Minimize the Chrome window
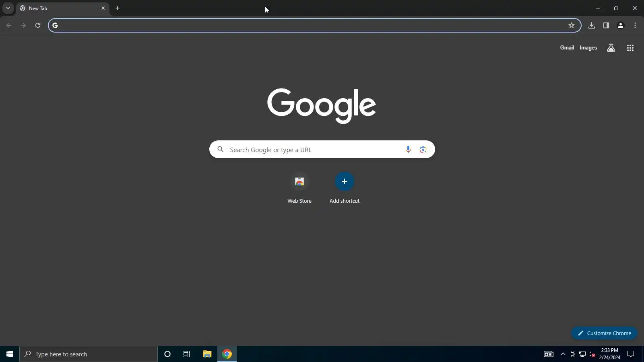The image size is (644, 362). (x=598, y=8)
